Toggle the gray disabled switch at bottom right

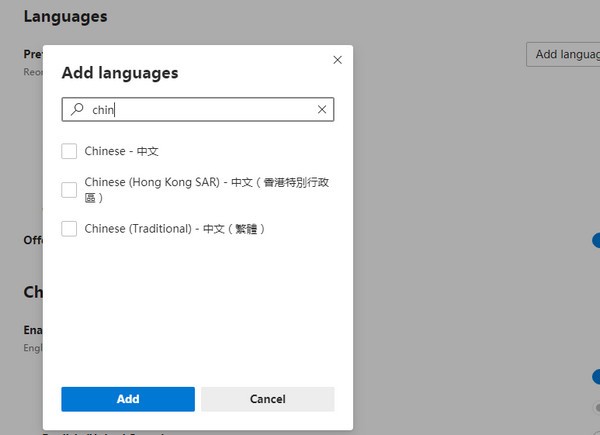(596, 408)
